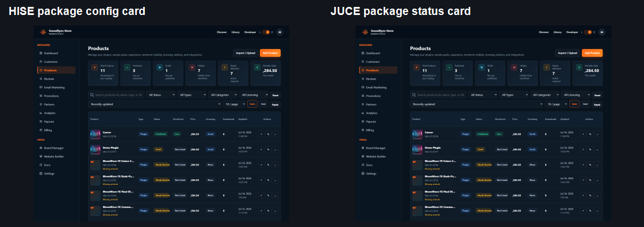
Task: Open All Categories dropdown in JUCE card
Action: (545, 94)
